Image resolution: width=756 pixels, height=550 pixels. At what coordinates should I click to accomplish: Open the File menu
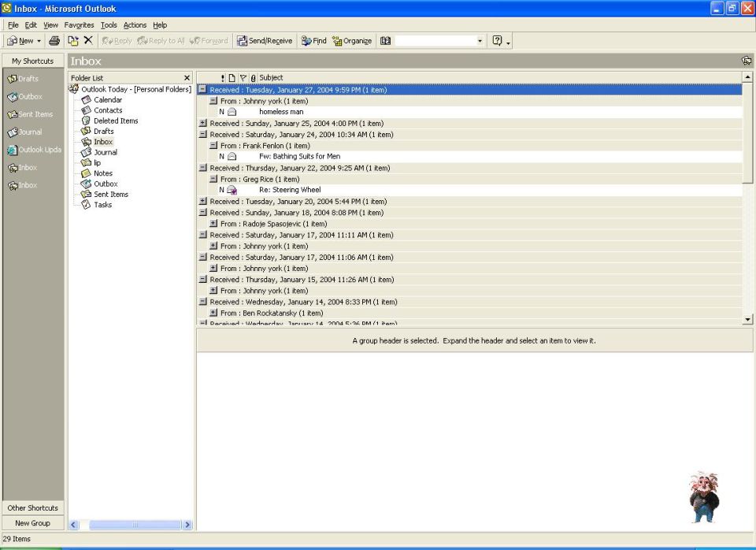(13, 25)
